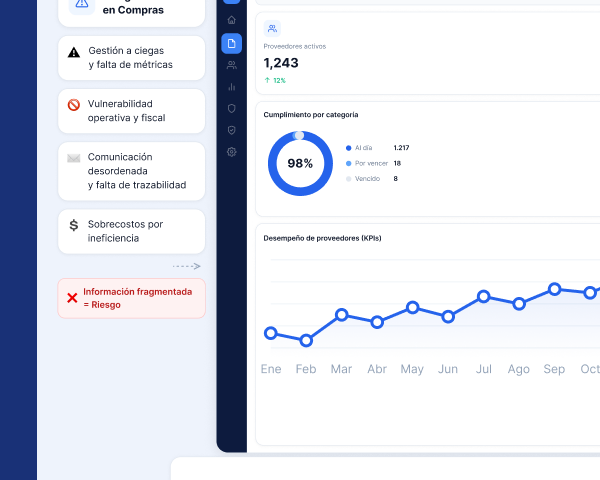Click the Mar data point on line chart
This screenshot has width=600, height=480.
click(x=341, y=315)
